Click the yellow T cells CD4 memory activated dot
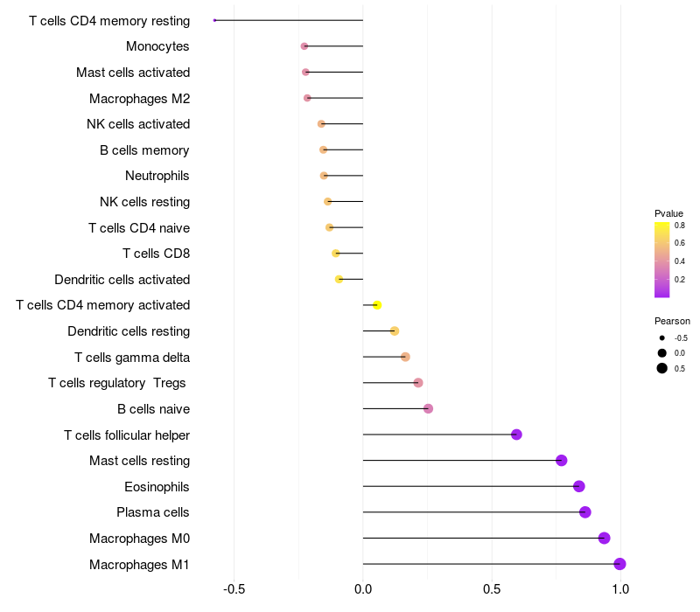Screen dimensions: 700x612 tap(377, 305)
